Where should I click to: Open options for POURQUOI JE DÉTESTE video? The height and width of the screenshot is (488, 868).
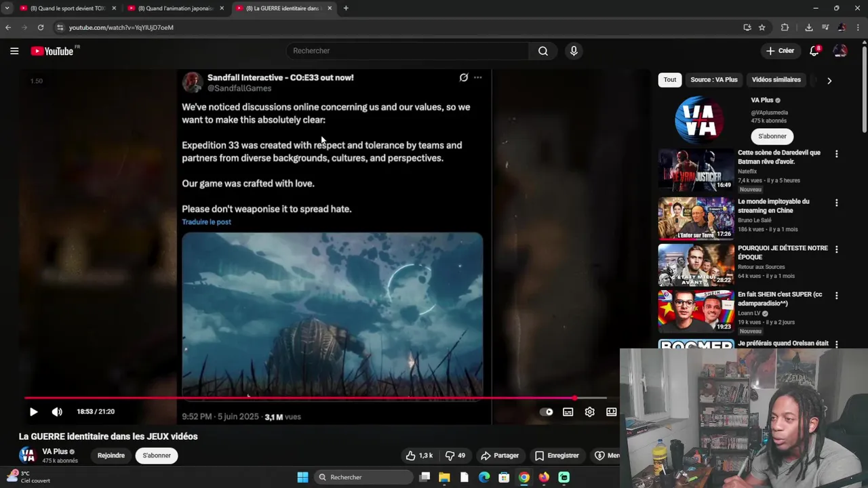pyautogui.click(x=836, y=249)
